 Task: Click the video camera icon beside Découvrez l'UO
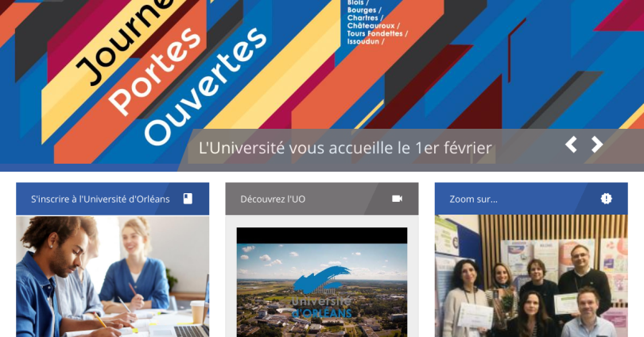click(397, 199)
